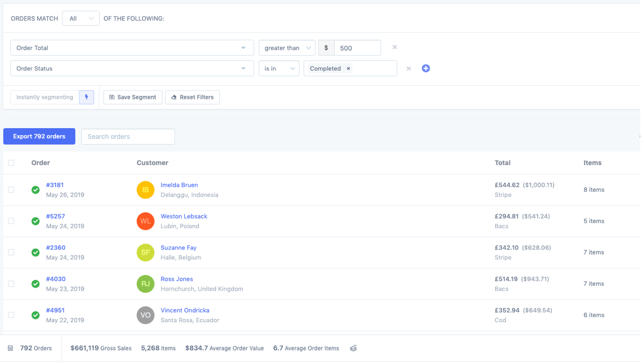Click inside the Search orders field
The width and height of the screenshot is (644, 362).
(x=128, y=136)
